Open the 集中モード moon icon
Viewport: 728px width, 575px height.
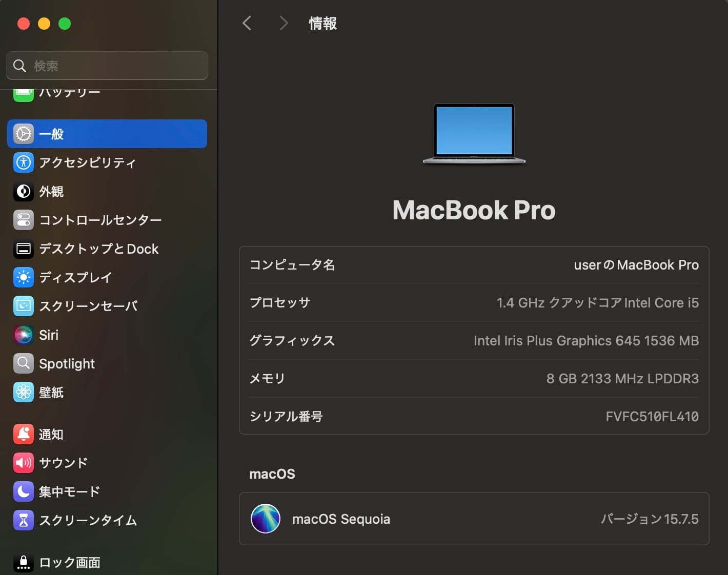pyautogui.click(x=24, y=491)
